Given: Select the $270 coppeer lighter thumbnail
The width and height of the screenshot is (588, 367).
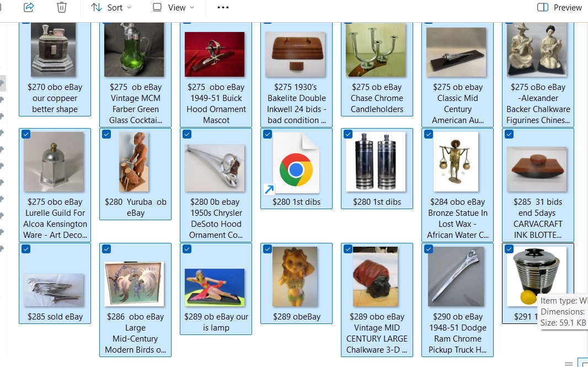Looking at the screenshot, I should click(54, 50).
